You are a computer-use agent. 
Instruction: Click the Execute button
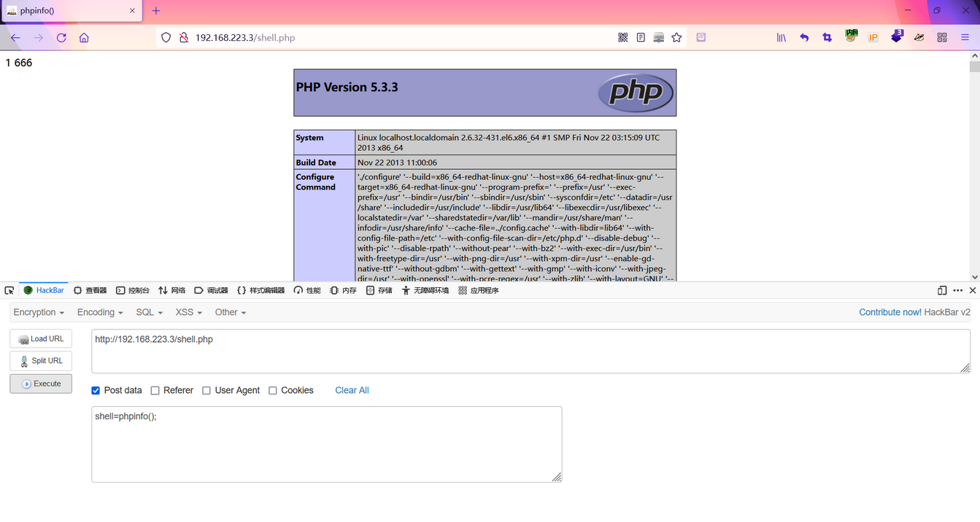pos(41,383)
